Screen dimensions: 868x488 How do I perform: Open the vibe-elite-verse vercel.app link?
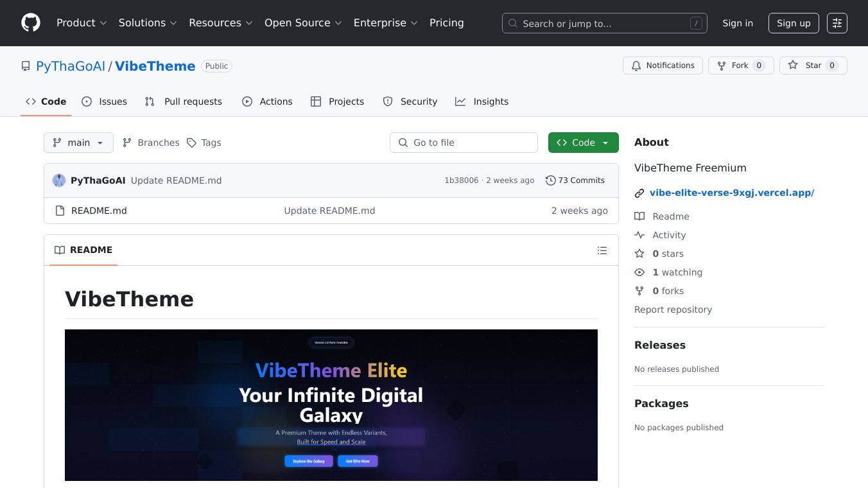click(731, 193)
